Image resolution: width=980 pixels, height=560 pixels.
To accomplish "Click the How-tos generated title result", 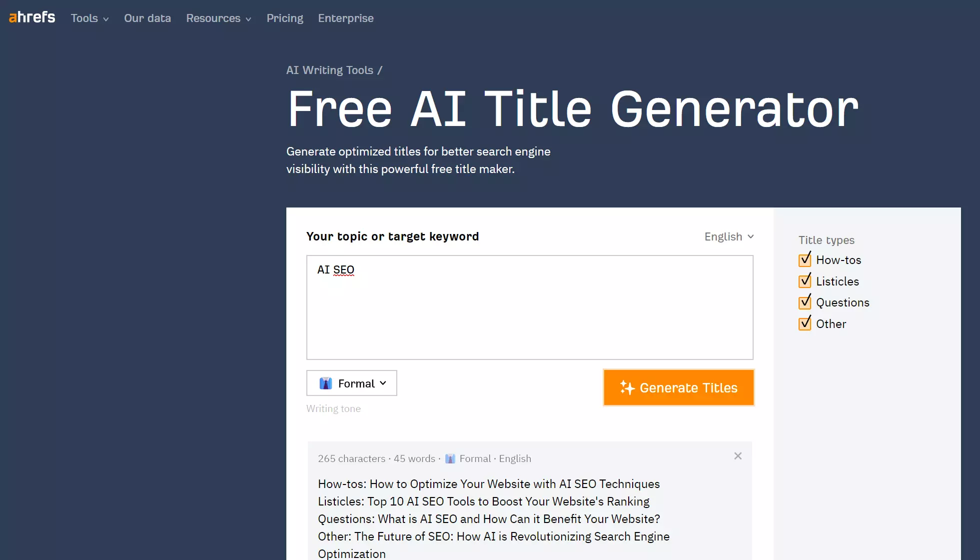I will pyautogui.click(x=489, y=484).
